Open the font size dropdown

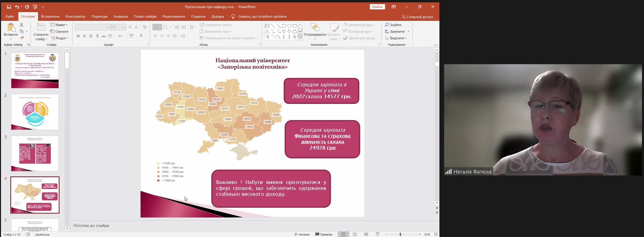pyautogui.click(x=123, y=27)
